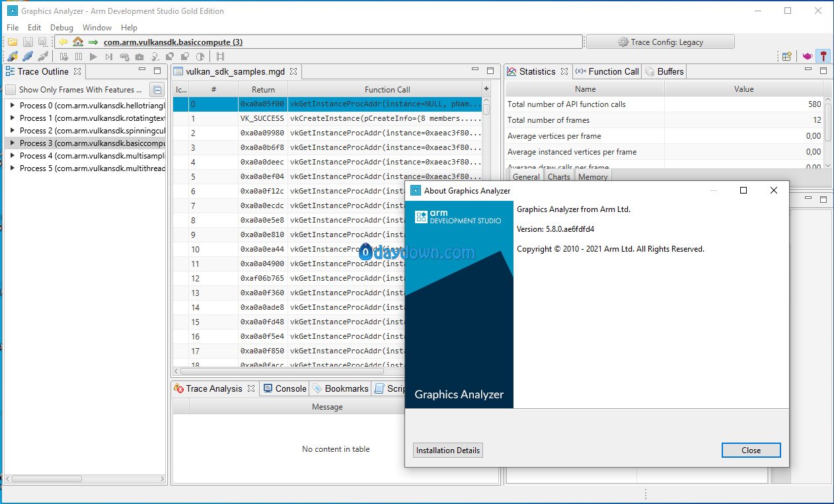This screenshot has width=834, height=504.
Task: Expand Process 0 hellotriangle tree node
Action: pos(13,106)
